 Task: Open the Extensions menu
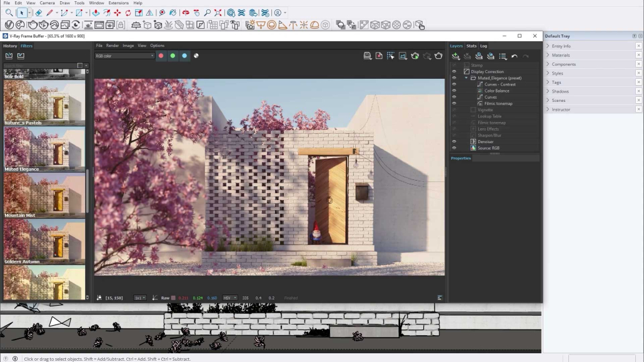click(x=118, y=3)
